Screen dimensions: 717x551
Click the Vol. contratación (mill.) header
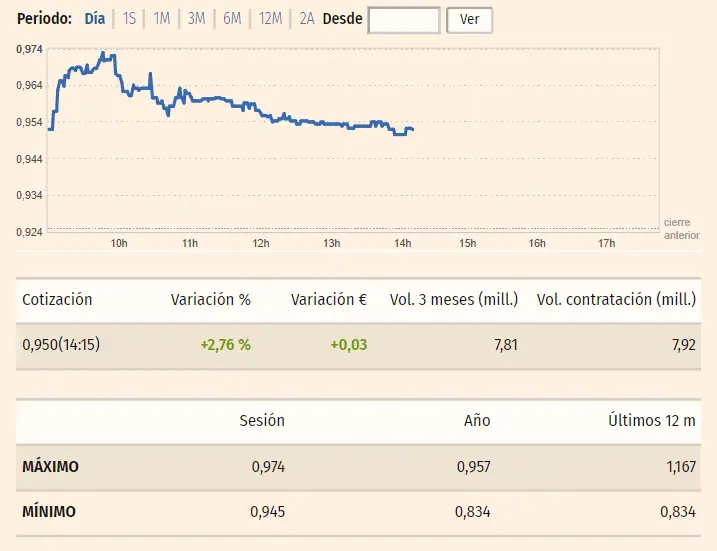point(615,300)
